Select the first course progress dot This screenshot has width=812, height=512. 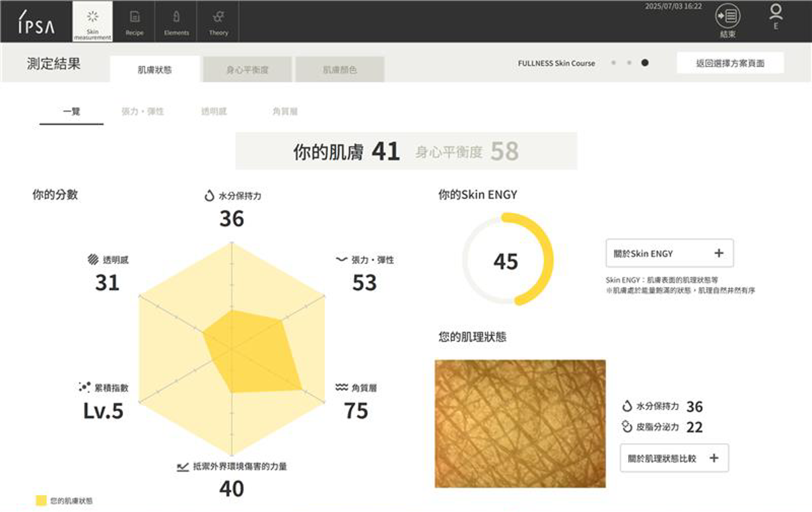613,63
